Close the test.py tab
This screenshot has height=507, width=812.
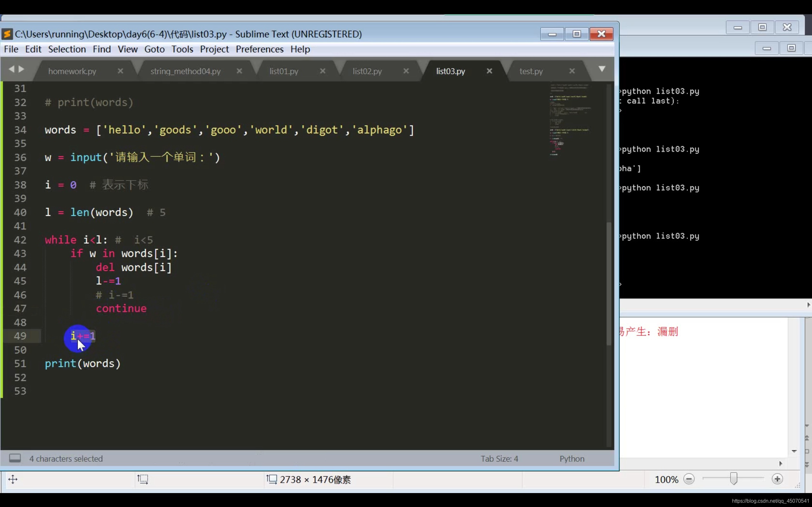click(x=572, y=71)
